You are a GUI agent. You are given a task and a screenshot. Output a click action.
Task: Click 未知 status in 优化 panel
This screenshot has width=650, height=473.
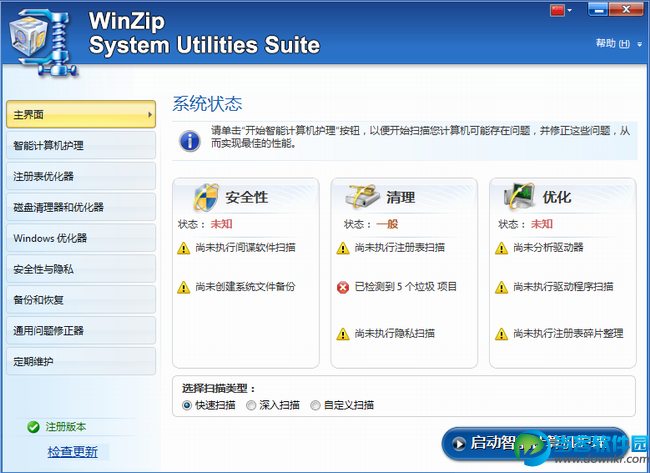(542, 224)
